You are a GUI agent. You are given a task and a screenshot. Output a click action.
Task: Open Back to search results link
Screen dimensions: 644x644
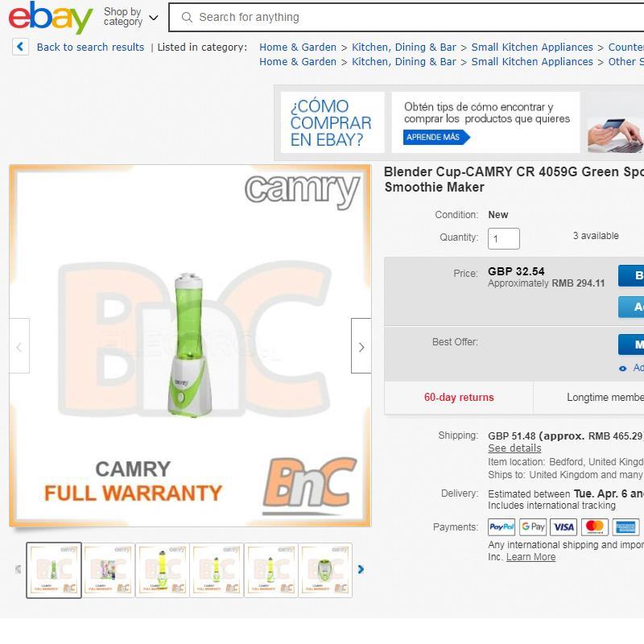pyautogui.click(x=90, y=47)
